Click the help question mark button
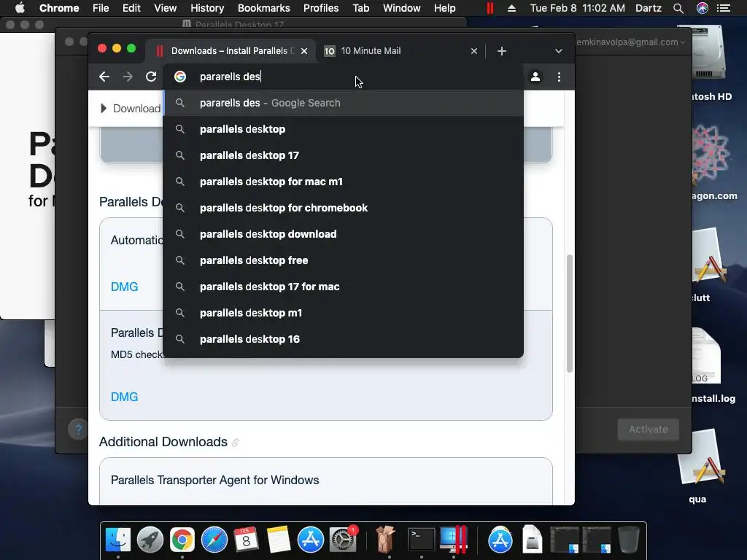 point(79,430)
